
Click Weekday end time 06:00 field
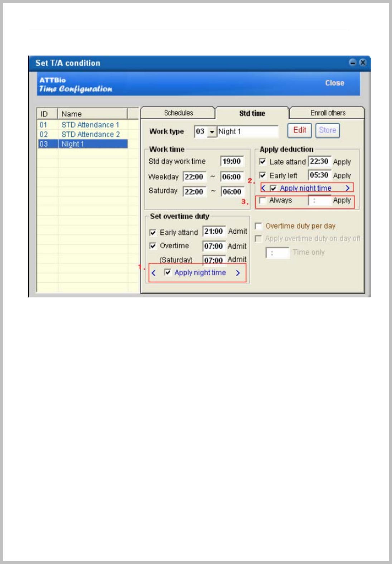click(x=232, y=177)
